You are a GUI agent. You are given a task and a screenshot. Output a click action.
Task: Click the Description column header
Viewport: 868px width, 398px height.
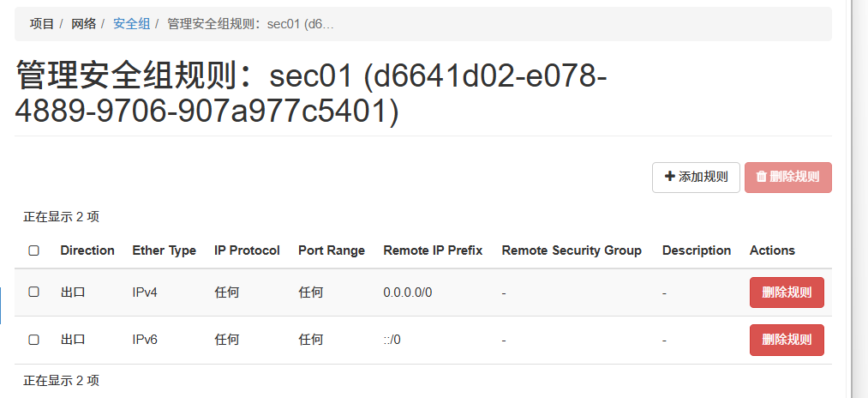coord(697,250)
